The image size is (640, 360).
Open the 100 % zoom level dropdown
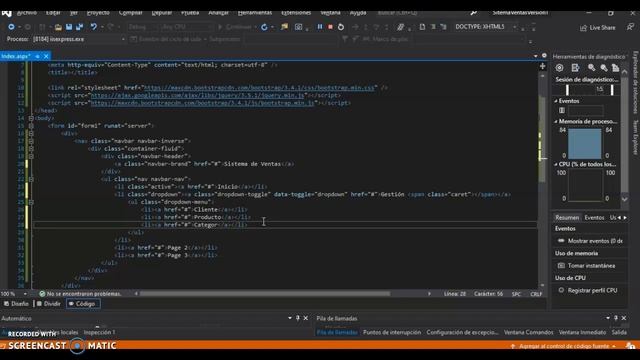25,294
